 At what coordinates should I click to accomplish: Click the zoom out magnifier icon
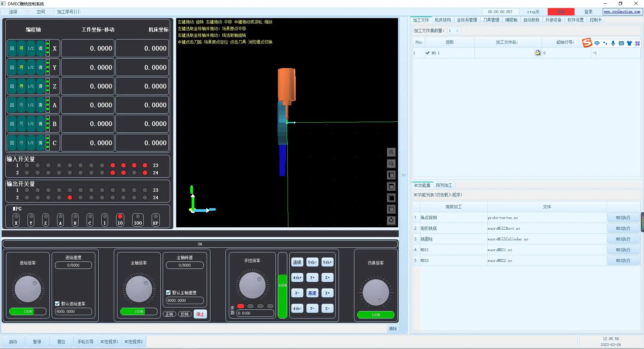click(x=391, y=164)
